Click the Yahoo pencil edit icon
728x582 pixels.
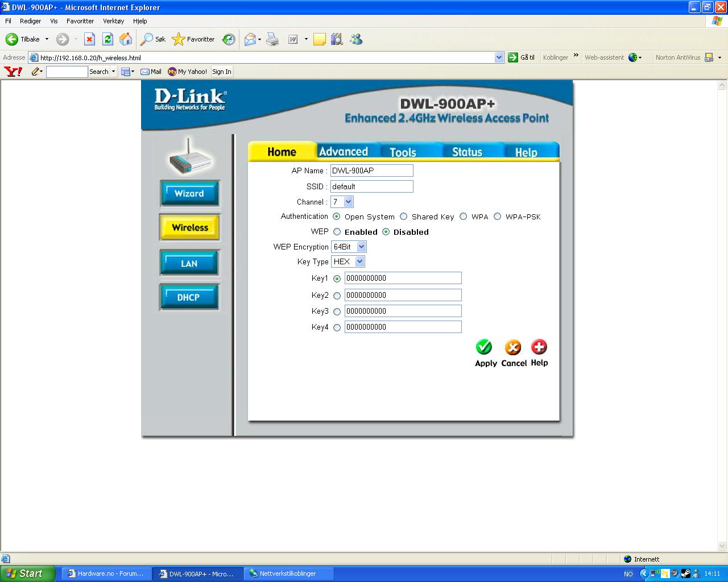tap(36, 72)
